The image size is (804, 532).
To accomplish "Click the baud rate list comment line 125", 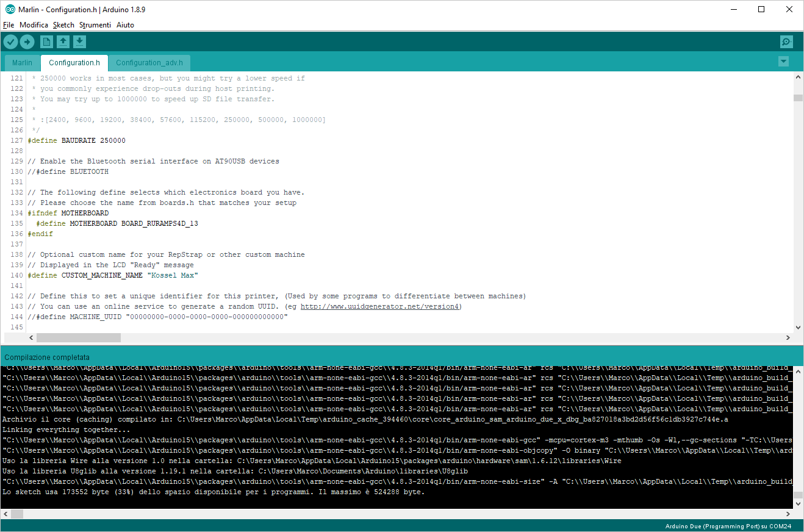I will (x=179, y=120).
